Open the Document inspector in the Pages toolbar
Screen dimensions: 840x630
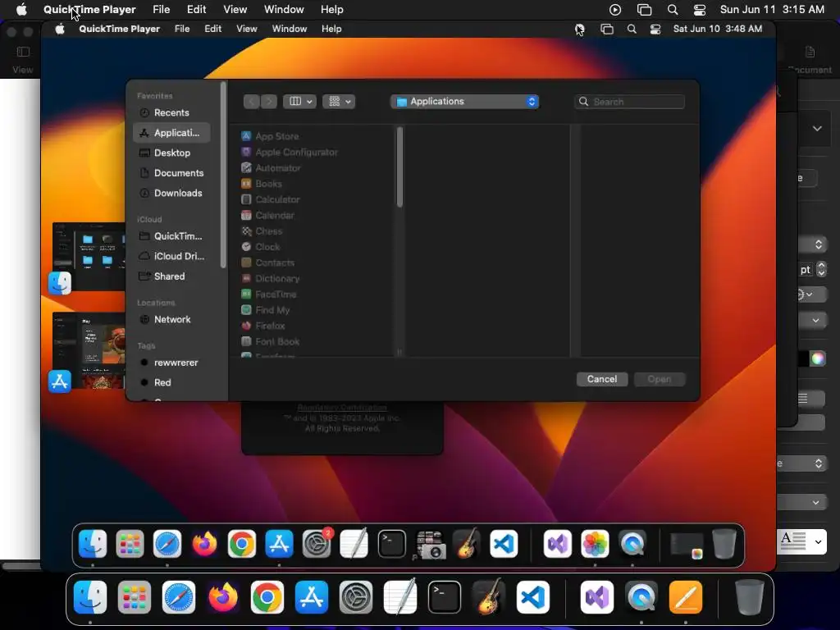(810, 59)
